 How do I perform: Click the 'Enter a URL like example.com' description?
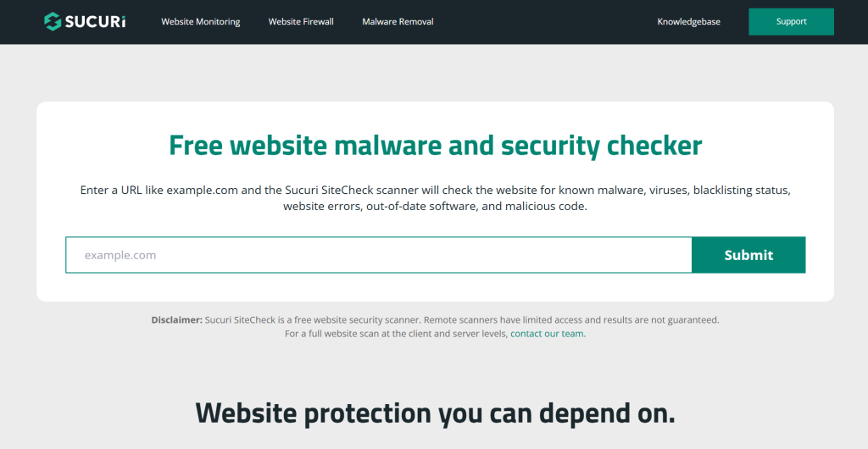(435, 198)
